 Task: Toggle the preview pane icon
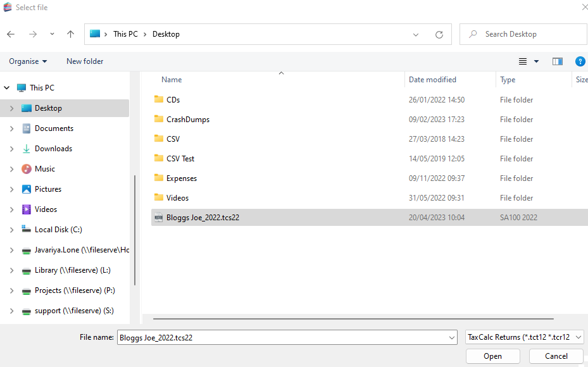(x=557, y=61)
